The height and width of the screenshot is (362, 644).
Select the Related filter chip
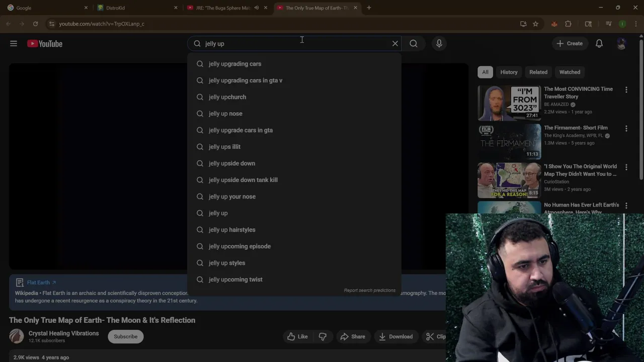coord(538,72)
